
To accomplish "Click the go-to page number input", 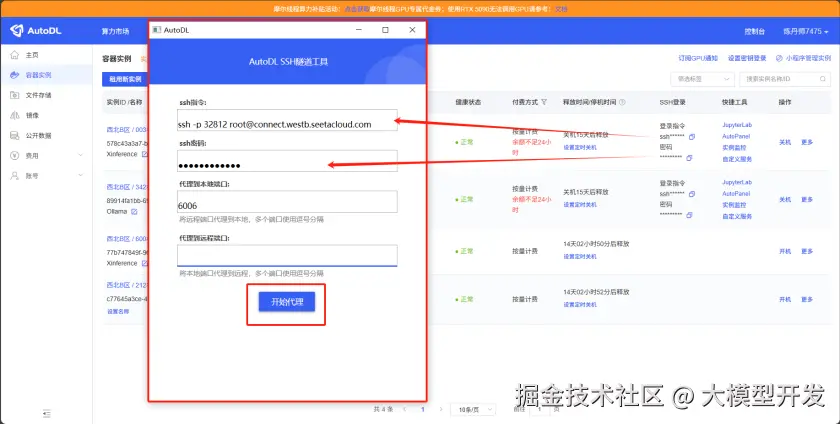I will (539, 410).
